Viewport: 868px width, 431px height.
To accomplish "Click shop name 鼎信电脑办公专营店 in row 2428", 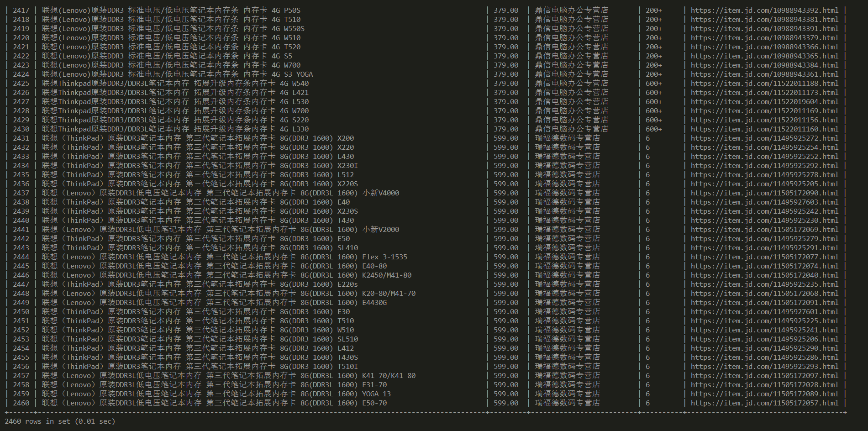I will pos(571,110).
